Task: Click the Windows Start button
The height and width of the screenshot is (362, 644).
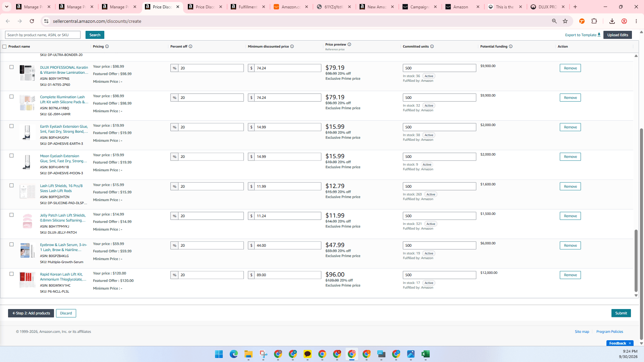Action: (x=219, y=354)
